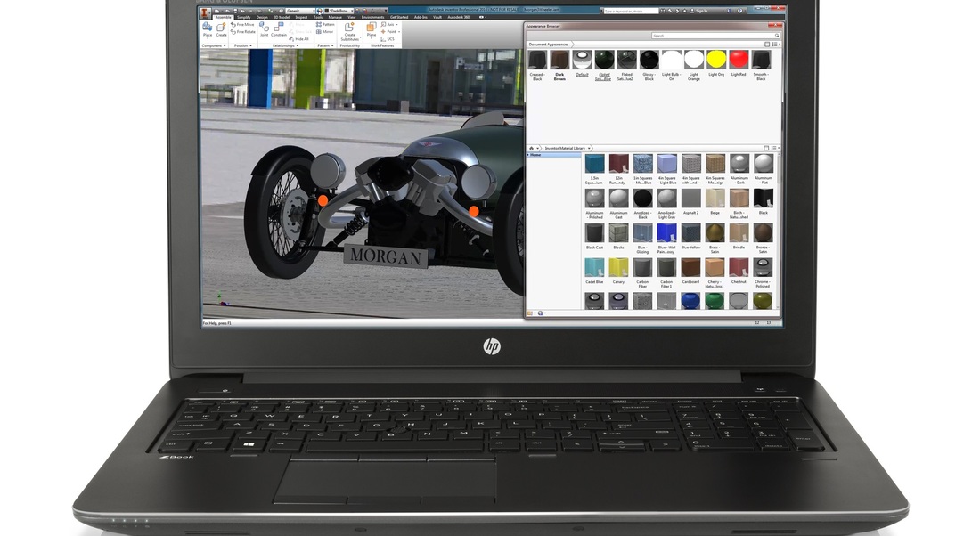Click the Home icon in library breadcrumb
Screen dimensions: 980x536
click(x=531, y=148)
